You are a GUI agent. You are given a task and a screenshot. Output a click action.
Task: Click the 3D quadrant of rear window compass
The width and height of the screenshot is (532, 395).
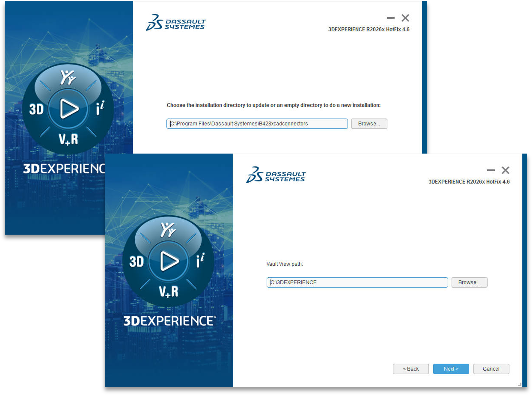tap(36, 109)
